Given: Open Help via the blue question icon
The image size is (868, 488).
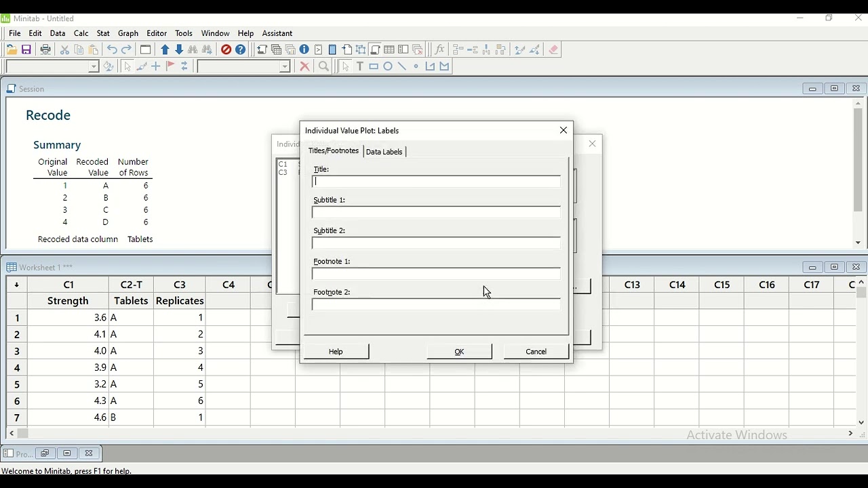Looking at the screenshot, I should pyautogui.click(x=241, y=49).
